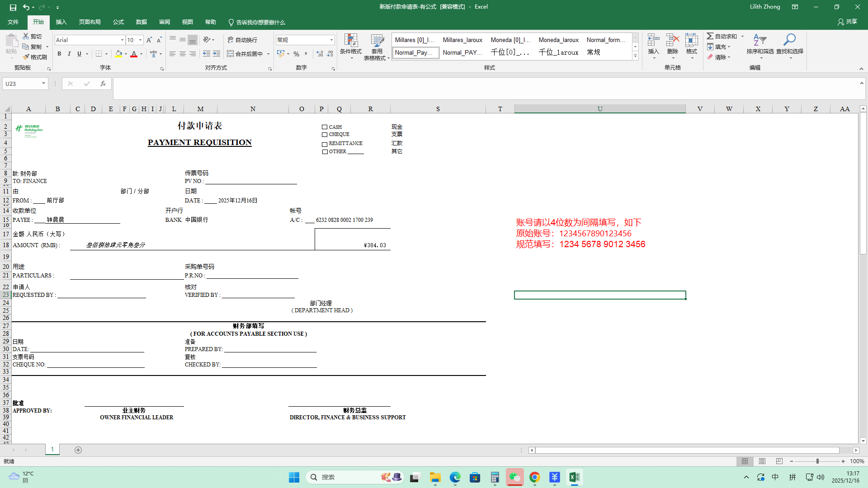Apply the Millares_laroux cell style
This screenshot has height=488, width=868.
pyautogui.click(x=462, y=40)
